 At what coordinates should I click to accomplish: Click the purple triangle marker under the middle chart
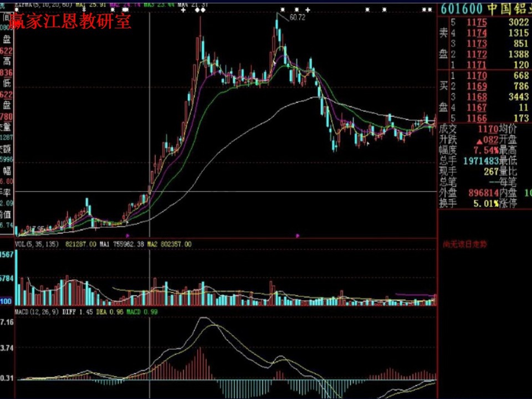(x=298, y=236)
